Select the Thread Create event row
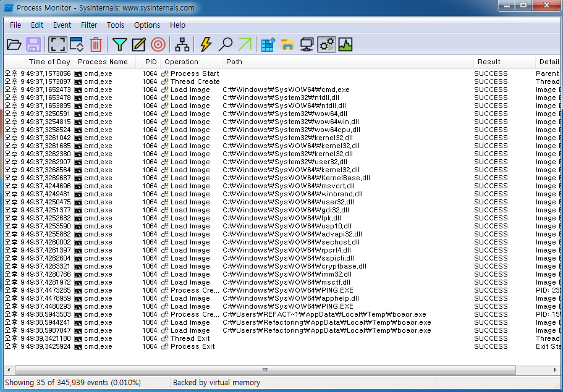This screenshot has height=392, width=563. tap(282, 81)
